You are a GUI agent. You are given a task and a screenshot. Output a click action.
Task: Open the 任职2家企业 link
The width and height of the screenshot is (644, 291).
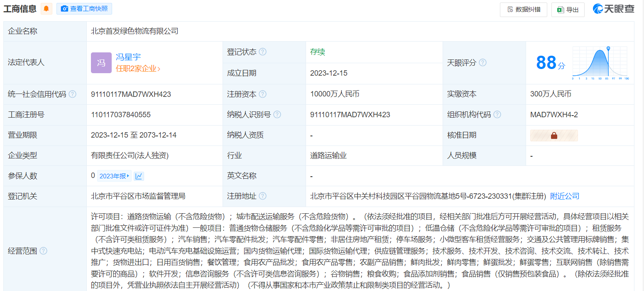point(138,69)
